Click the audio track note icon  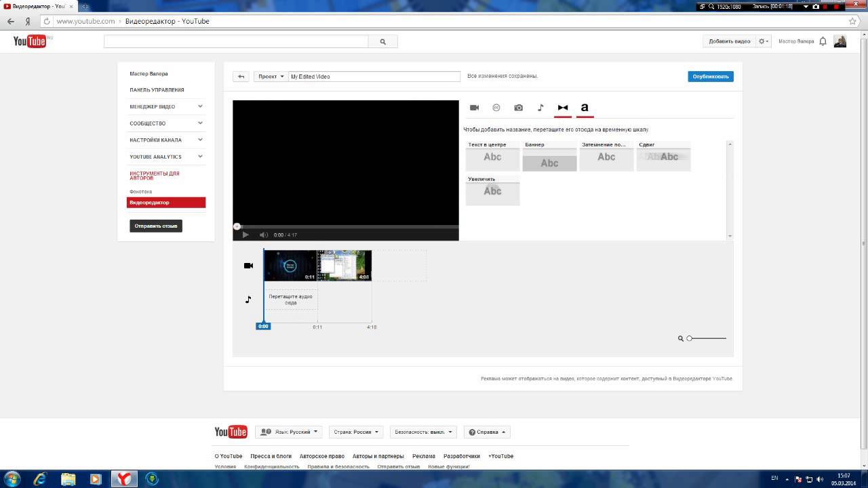[x=248, y=300]
